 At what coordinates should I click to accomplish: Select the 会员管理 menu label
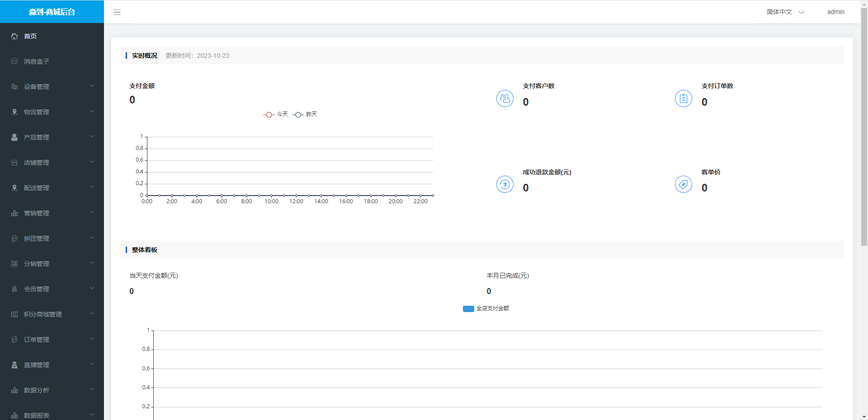tap(37, 289)
